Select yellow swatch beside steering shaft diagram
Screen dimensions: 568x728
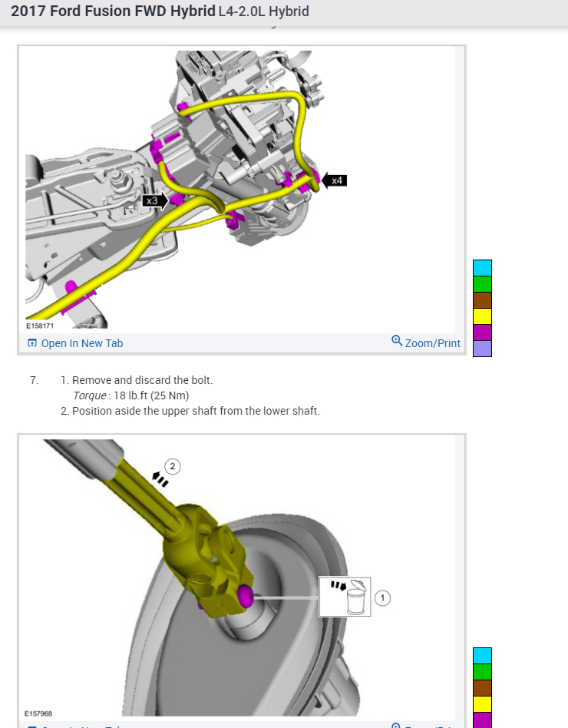[x=482, y=704]
